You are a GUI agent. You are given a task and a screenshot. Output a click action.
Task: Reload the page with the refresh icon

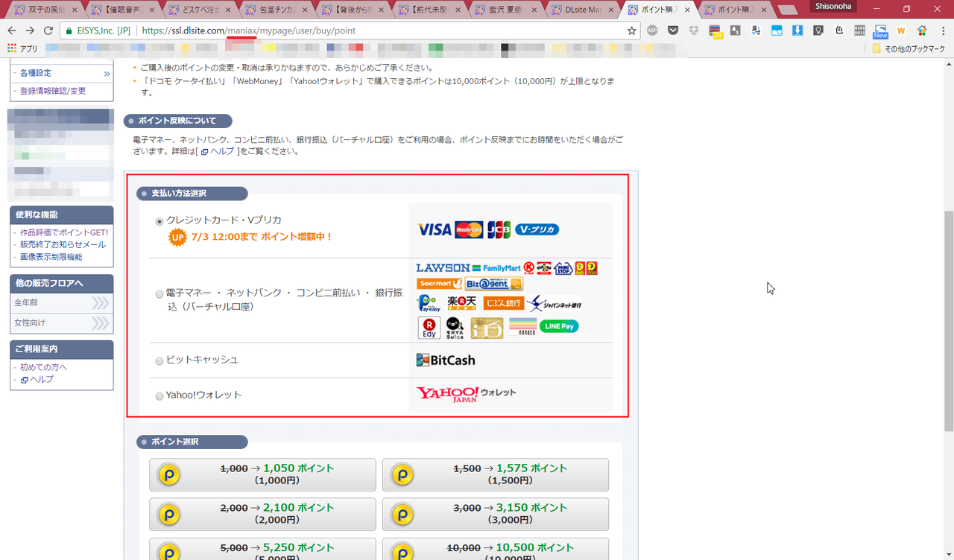pos(48,31)
